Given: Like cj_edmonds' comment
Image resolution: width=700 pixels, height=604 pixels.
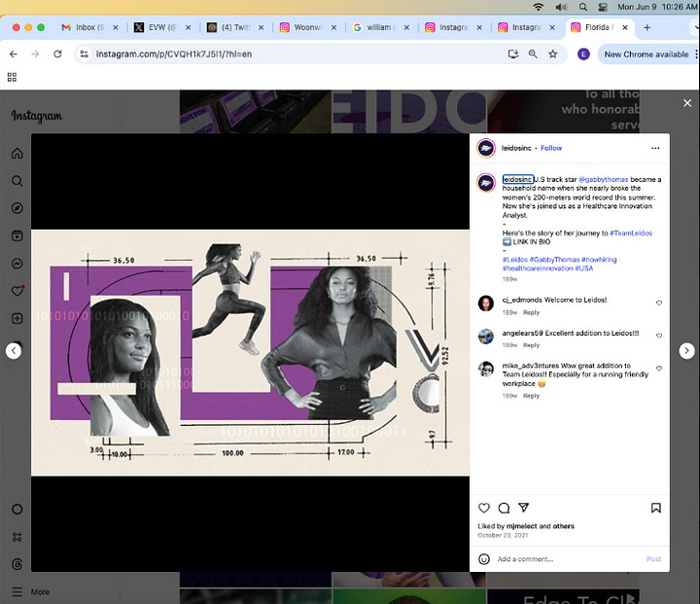Looking at the screenshot, I should click(659, 302).
